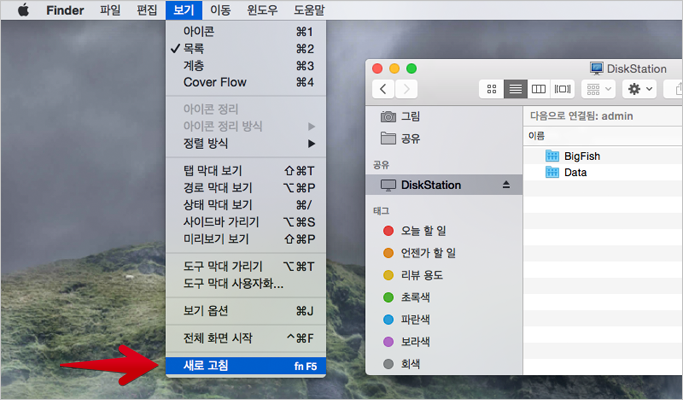Screen dimensions: 683x400
Task: Select green 초록색 tag
Action: point(444,297)
